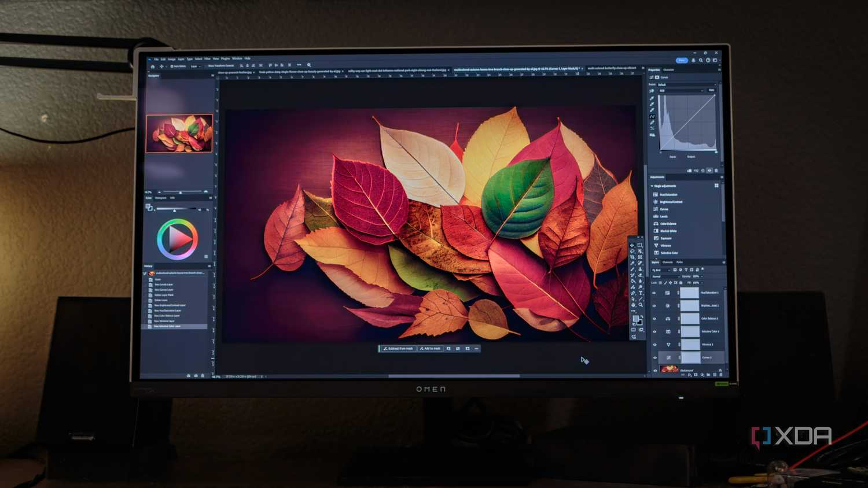Delete the layer with the Layers panel trash icon

pos(720,375)
